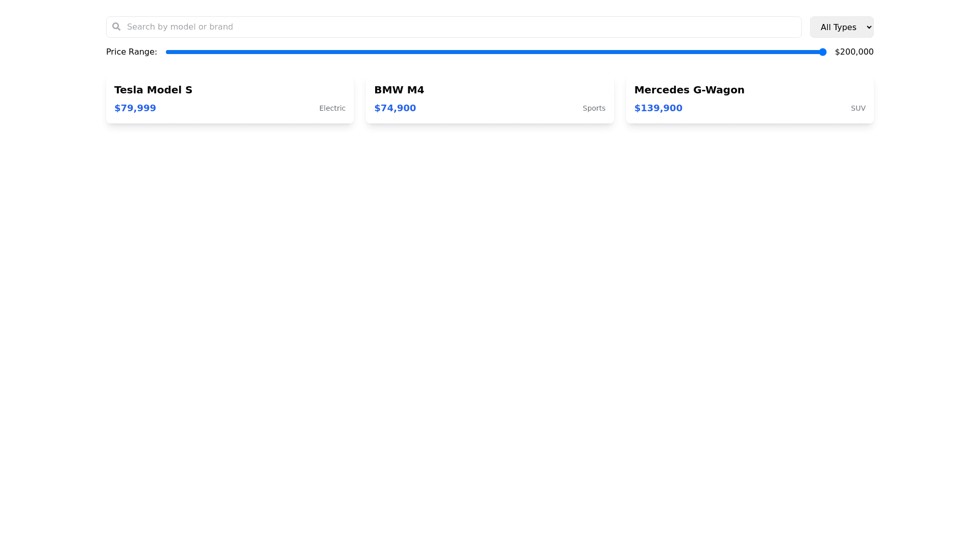
Task: Click the middle of the price slider track
Action: pyautogui.click(x=495, y=52)
